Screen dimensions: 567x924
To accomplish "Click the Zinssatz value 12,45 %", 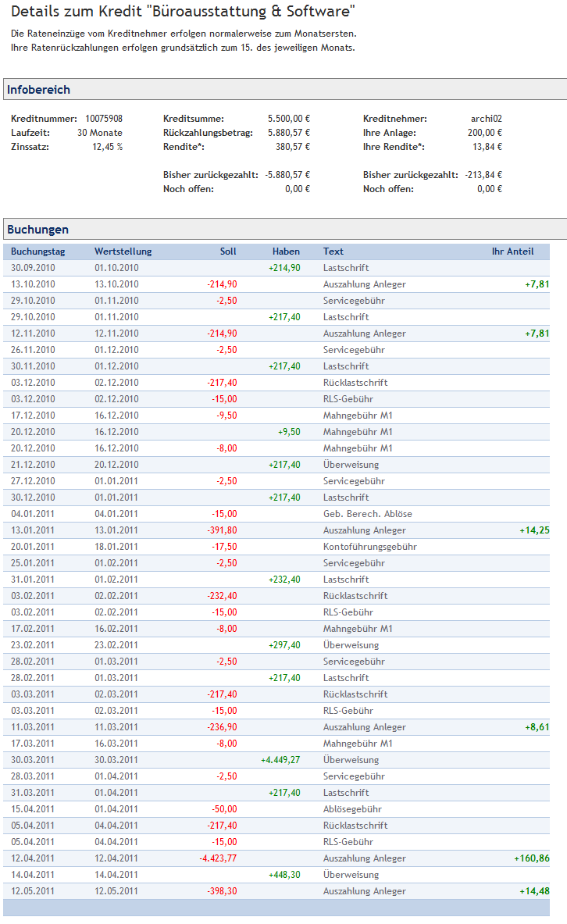I will [107, 147].
